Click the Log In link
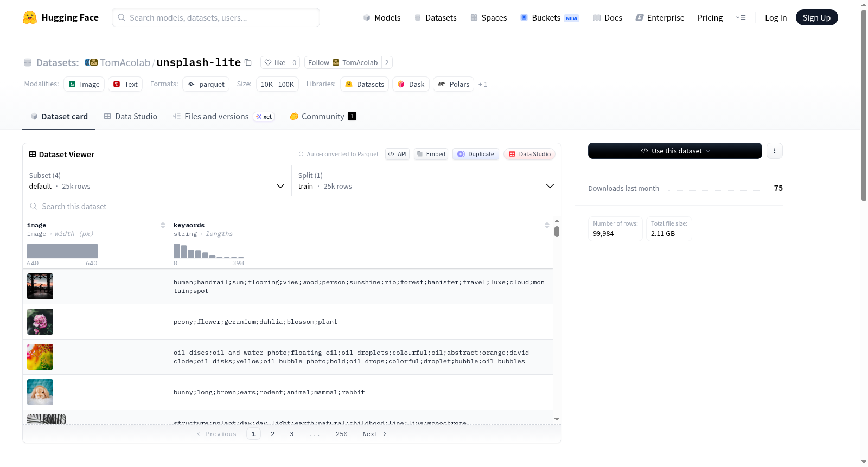The height and width of the screenshot is (467, 868). tap(776, 17)
